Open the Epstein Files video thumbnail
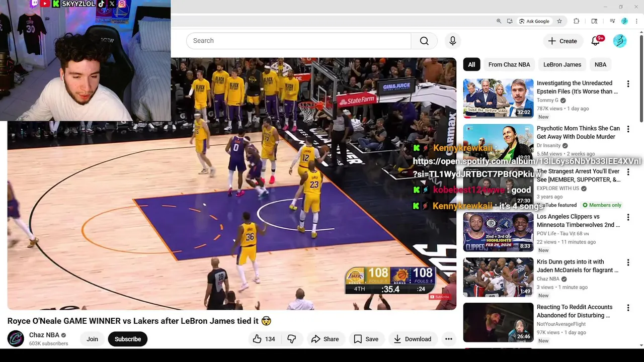 point(498,98)
